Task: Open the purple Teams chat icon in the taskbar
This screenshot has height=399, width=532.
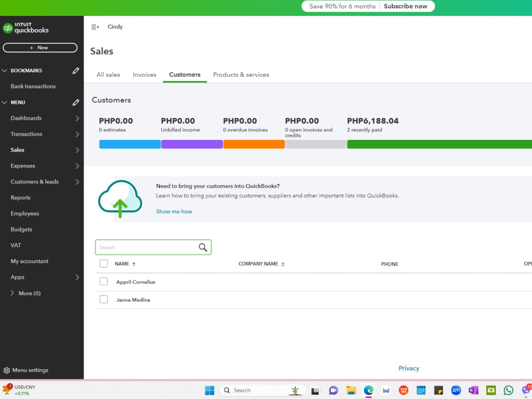Action: tap(334, 390)
